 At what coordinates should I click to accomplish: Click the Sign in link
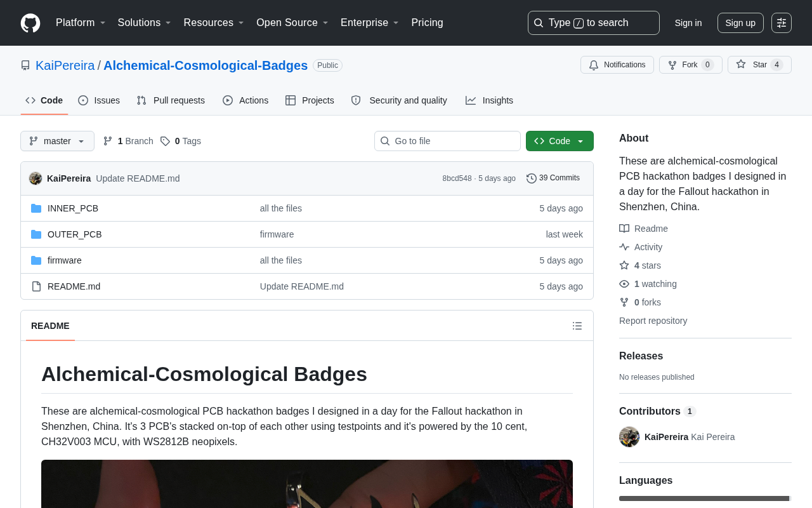(688, 23)
